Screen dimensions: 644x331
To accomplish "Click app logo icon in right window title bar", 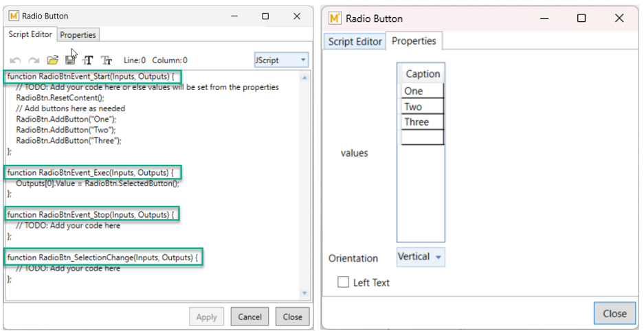I will click(335, 19).
